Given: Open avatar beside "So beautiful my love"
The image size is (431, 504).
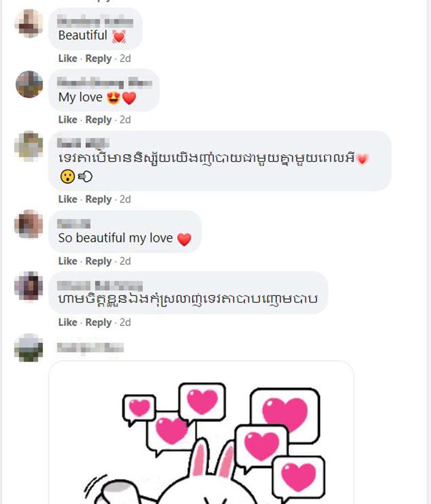Looking at the screenshot, I should tap(29, 224).
